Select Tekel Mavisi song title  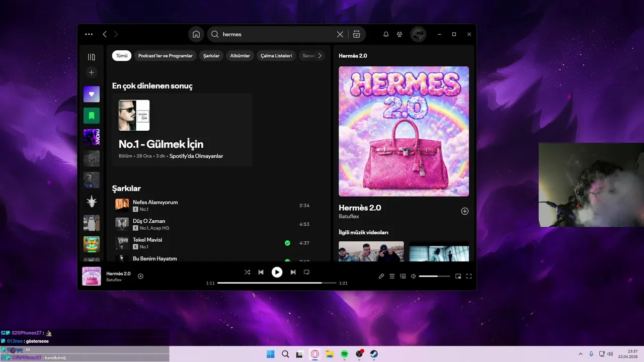pos(147,240)
